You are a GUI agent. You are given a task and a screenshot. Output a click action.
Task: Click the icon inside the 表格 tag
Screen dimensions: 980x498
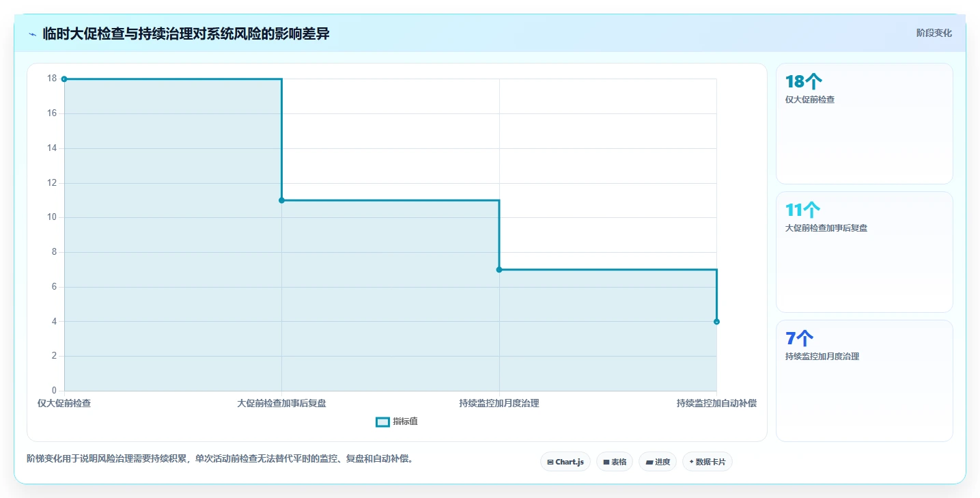pyautogui.click(x=606, y=462)
